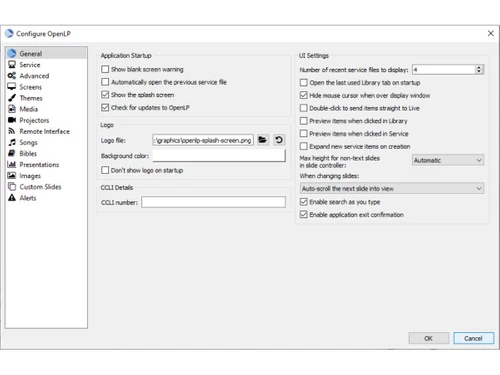Toggle Open the last used Library tab
The height and width of the screenshot is (375, 500).
(304, 83)
